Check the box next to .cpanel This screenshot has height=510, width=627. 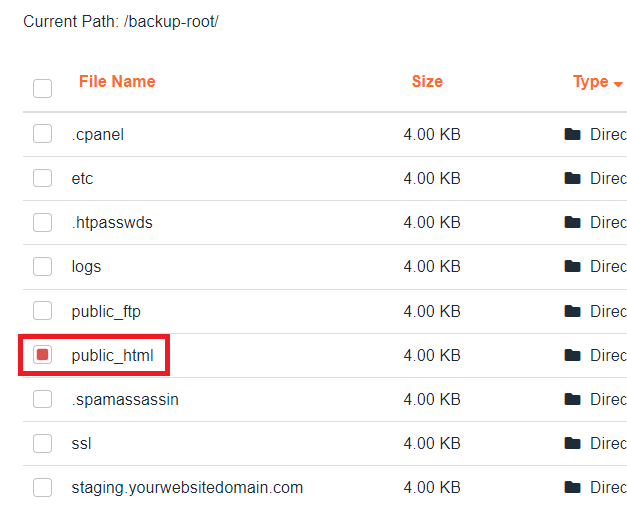[x=43, y=134]
